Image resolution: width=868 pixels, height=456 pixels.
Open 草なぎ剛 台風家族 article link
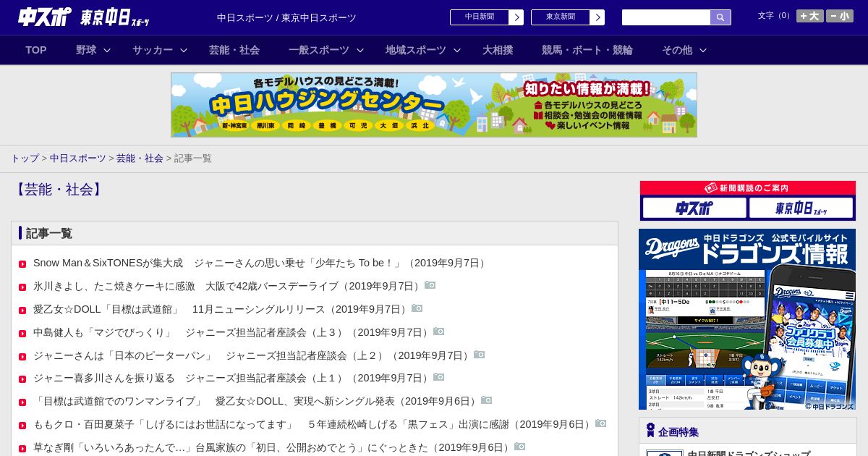(273, 447)
